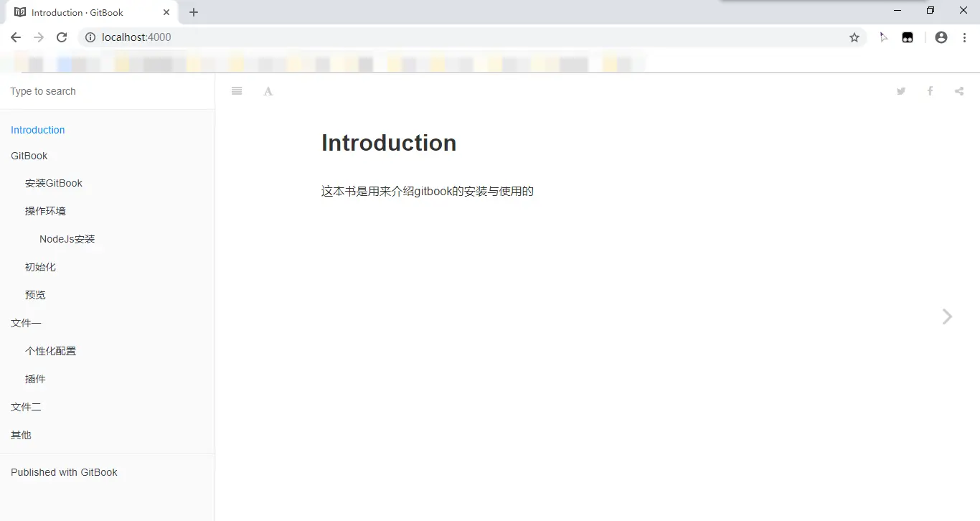
Task: Share page on Facebook icon
Action: [x=930, y=91]
